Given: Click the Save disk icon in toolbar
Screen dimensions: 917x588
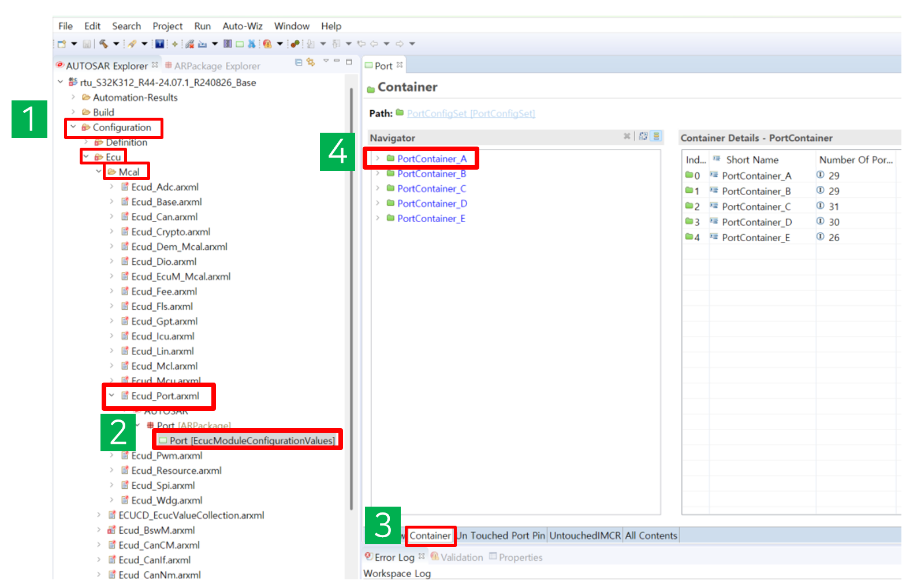Looking at the screenshot, I should 87,44.
